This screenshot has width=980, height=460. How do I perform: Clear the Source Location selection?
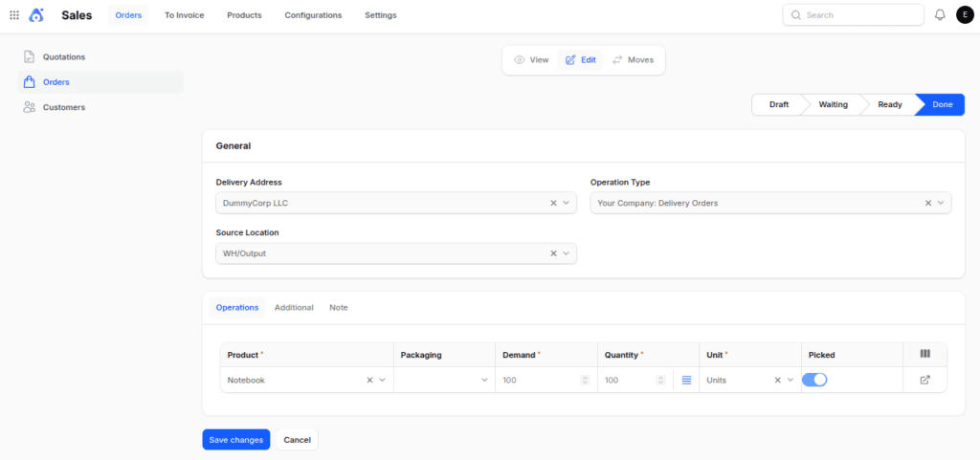point(553,253)
